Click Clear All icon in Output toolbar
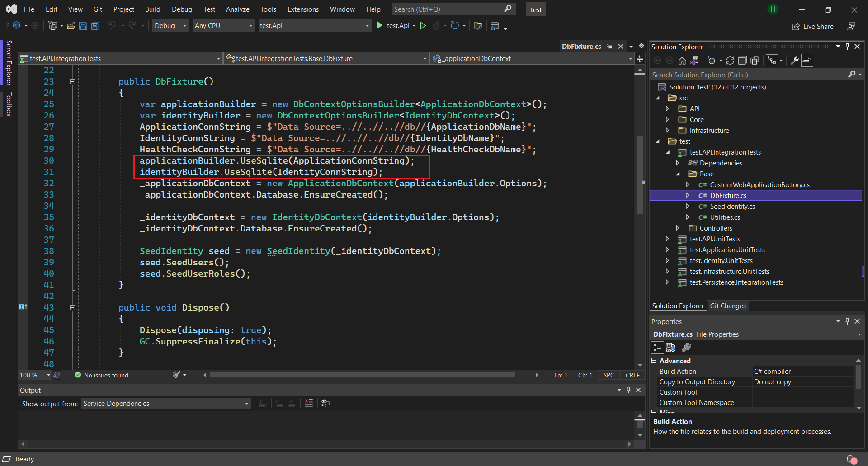Viewport: 868px width, 466px height. (309, 403)
